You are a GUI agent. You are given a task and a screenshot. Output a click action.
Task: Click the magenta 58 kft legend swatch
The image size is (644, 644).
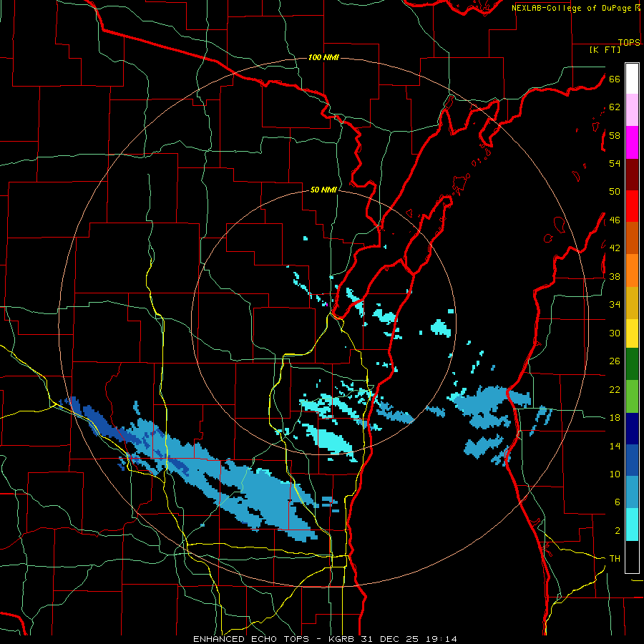pyautogui.click(x=632, y=142)
